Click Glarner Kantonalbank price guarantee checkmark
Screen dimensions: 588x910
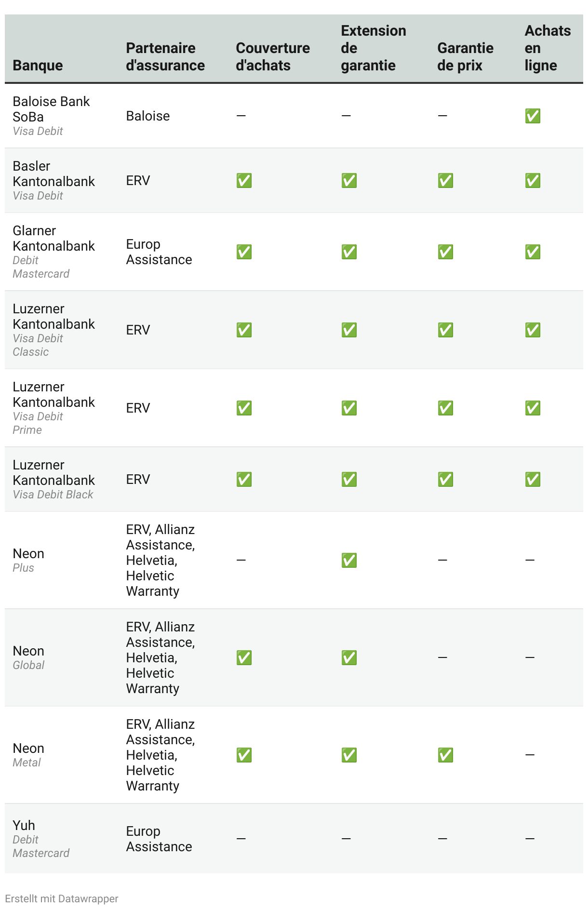coord(445,252)
